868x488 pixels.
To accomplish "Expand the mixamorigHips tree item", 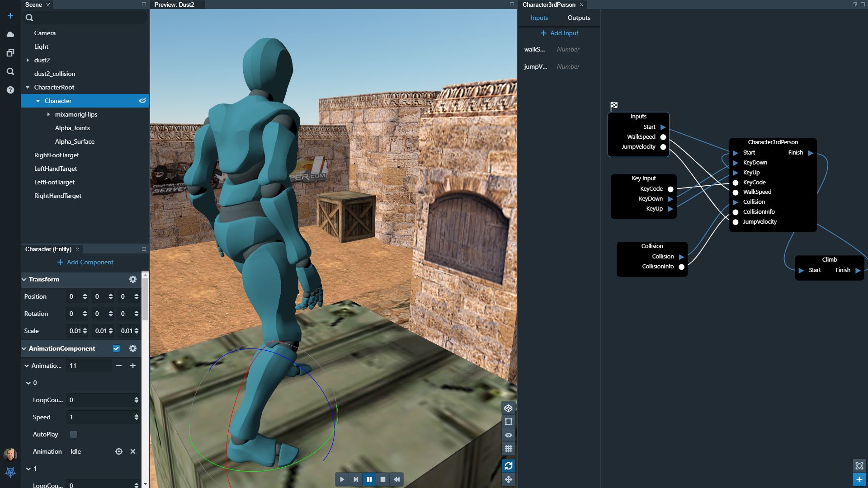I will coord(49,114).
